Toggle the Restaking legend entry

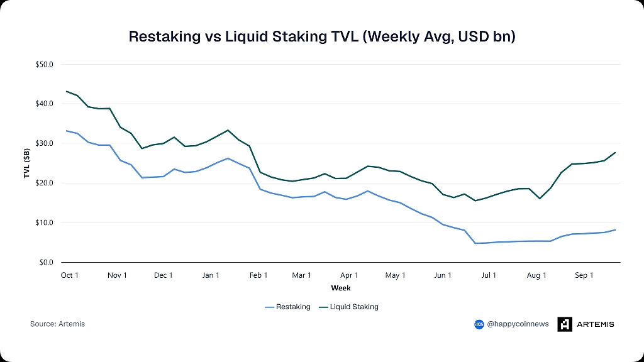click(x=287, y=307)
